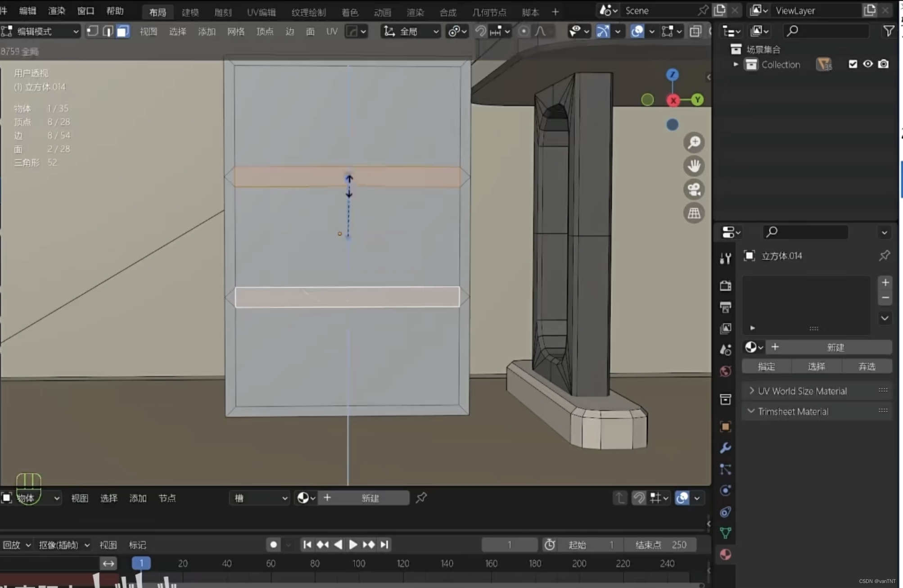Viewport: 903px width, 588px height.
Task: Click the pan view hand icon
Action: (694, 166)
